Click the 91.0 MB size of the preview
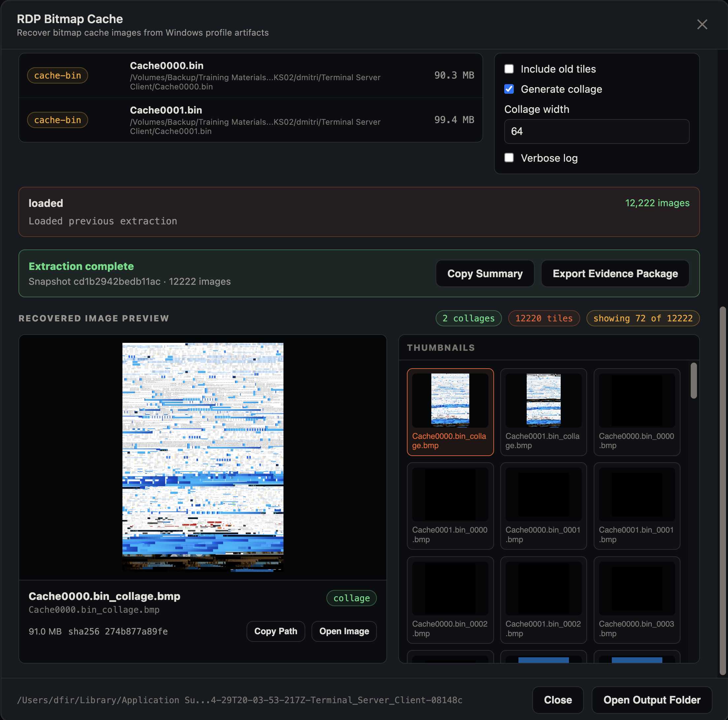The width and height of the screenshot is (728, 720). pos(45,632)
